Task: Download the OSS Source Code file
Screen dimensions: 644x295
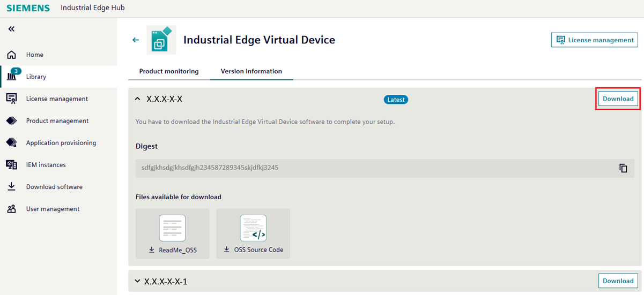Action: click(253, 249)
